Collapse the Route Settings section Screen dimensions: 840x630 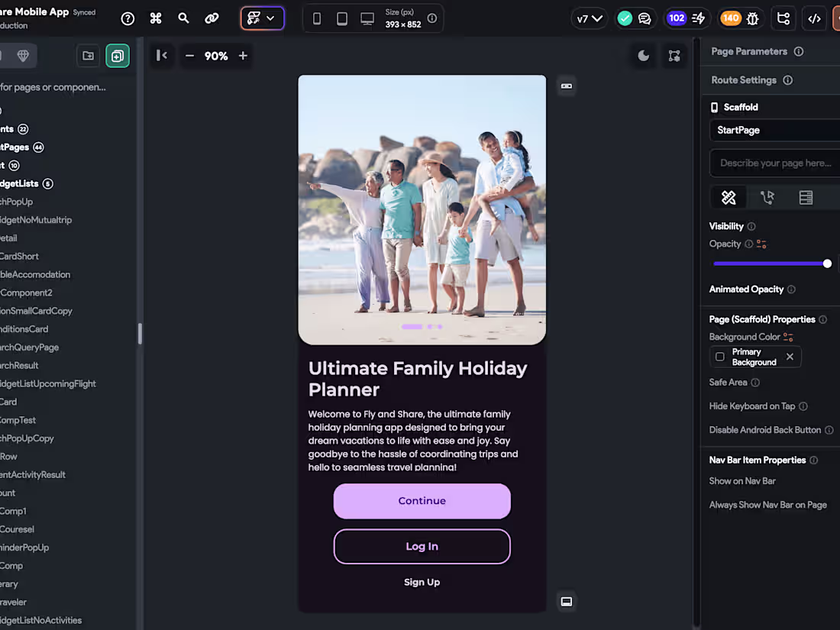pyautogui.click(x=745, y=80)
